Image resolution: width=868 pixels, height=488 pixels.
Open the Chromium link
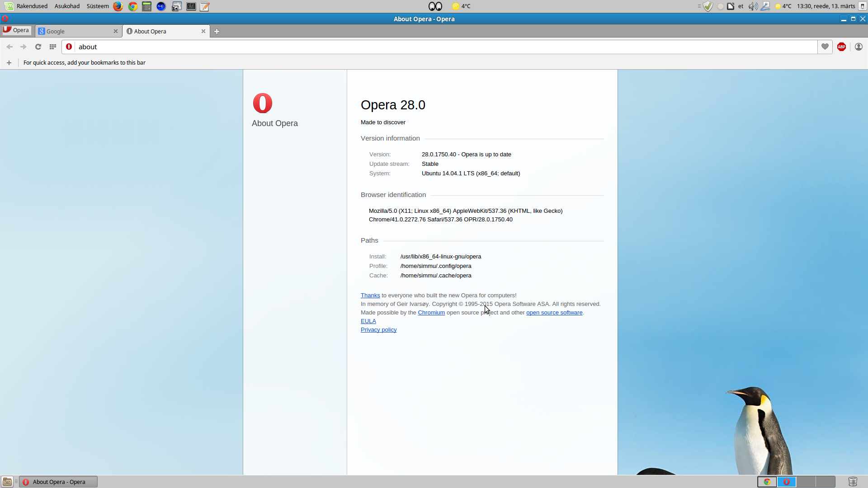pyautogui.click(x=431, y=313)
